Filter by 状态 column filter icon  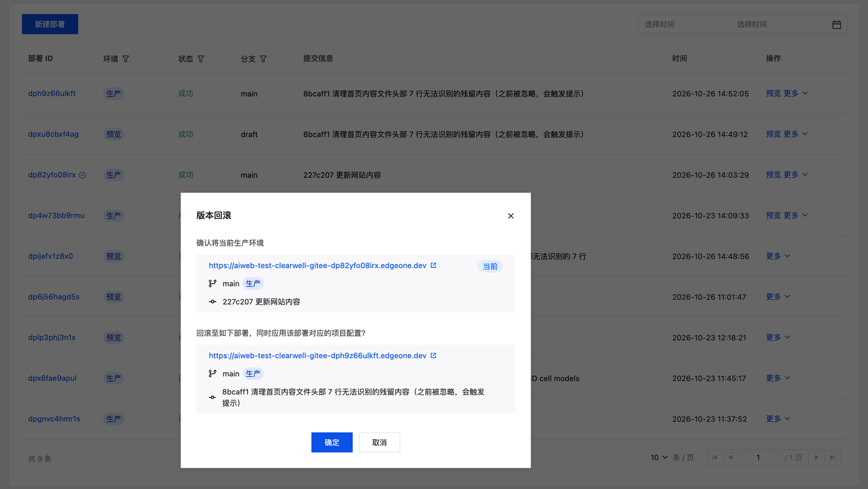pyautogui.click(x=200, y=59)
